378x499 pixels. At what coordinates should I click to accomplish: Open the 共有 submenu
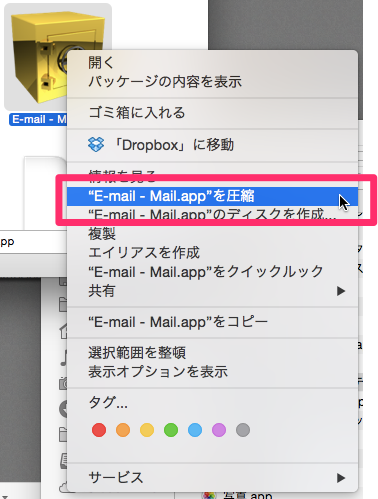click(212, 291)
